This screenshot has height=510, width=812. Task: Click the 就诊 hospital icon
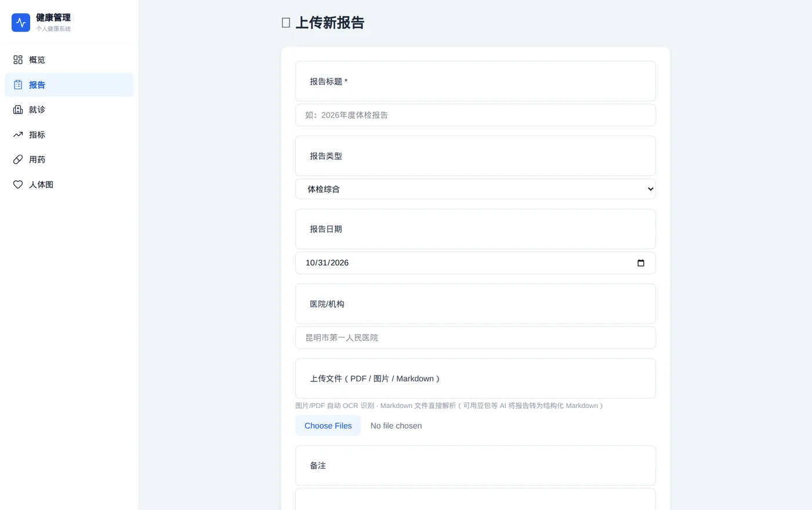pos(18,110)
